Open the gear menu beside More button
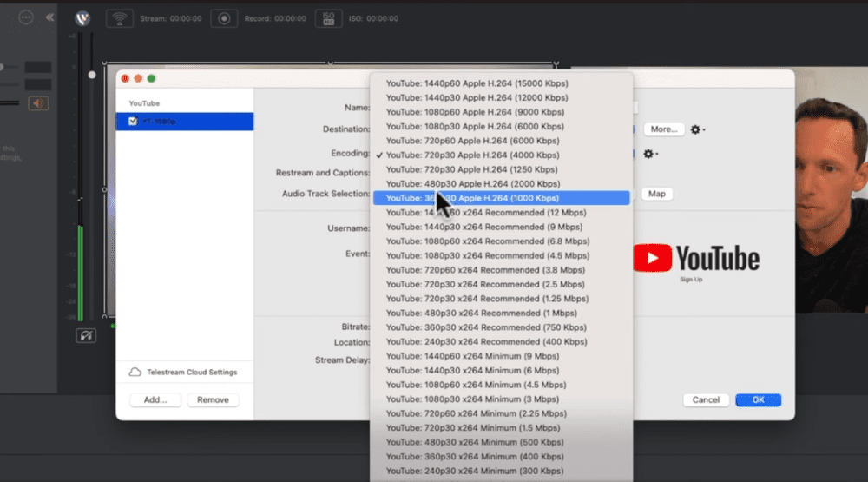This screenshot has height=482, width=868. click(x=698, y=129)
